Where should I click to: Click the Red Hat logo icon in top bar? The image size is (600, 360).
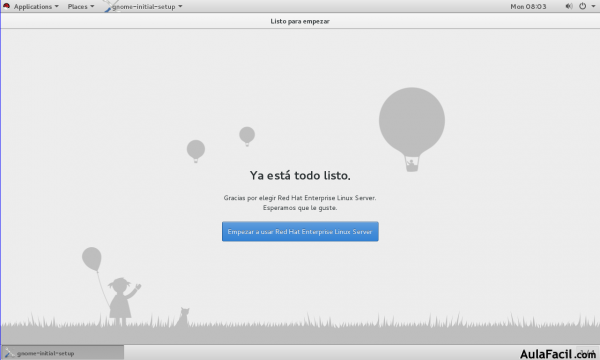7,6
